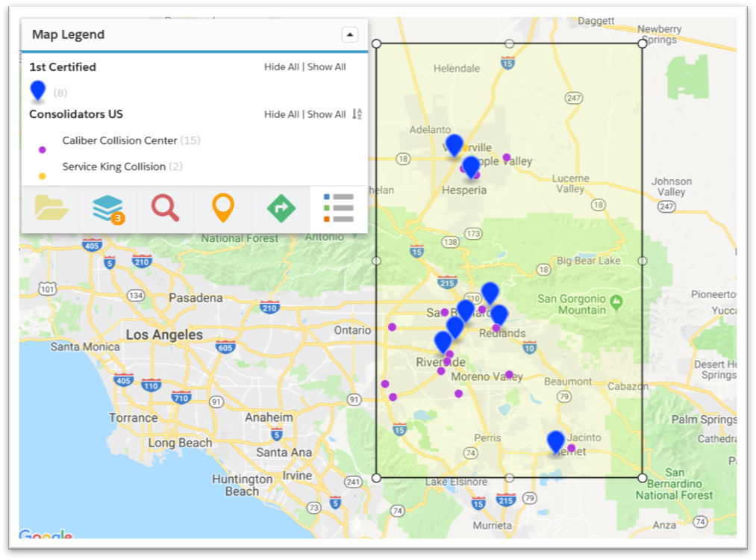Screen dimensions: 756x560
Task: Click Show All for Consolidators US
Action: point(326,113)
